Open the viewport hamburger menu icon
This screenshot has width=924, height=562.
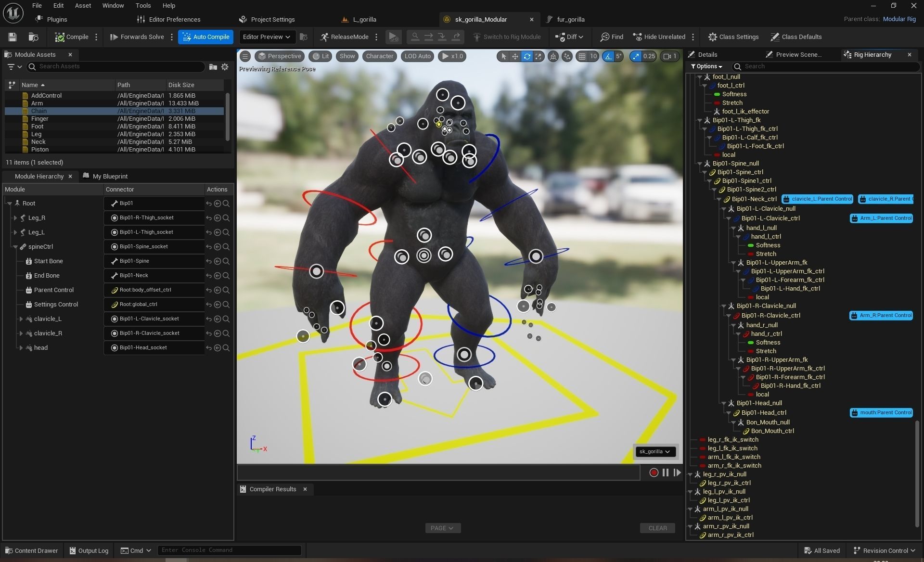tap(245, 56)
